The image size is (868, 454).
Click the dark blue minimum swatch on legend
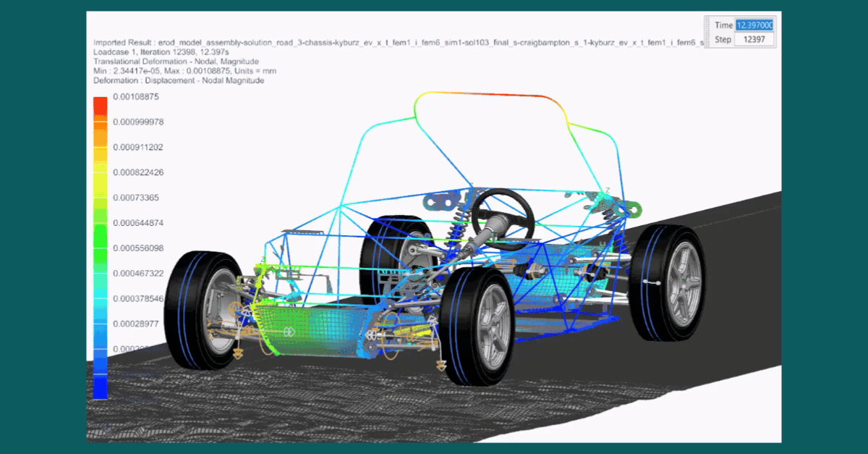tap(101, 387)
